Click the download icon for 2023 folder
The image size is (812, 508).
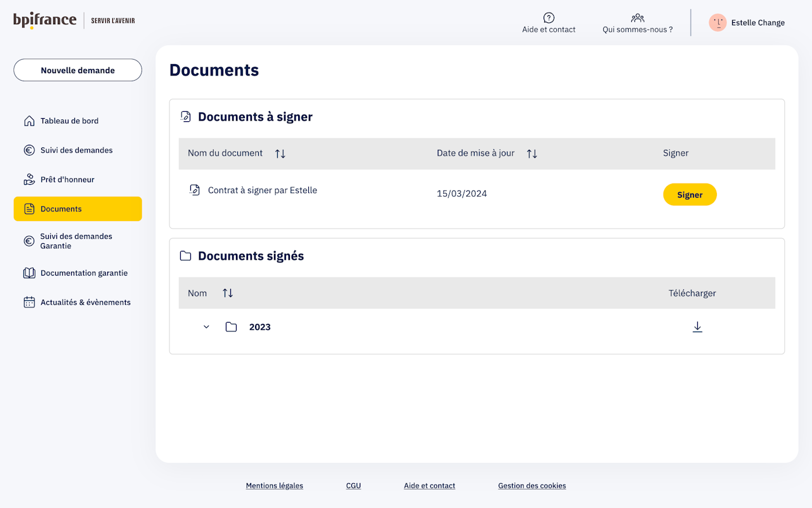(x=697, y=327)
